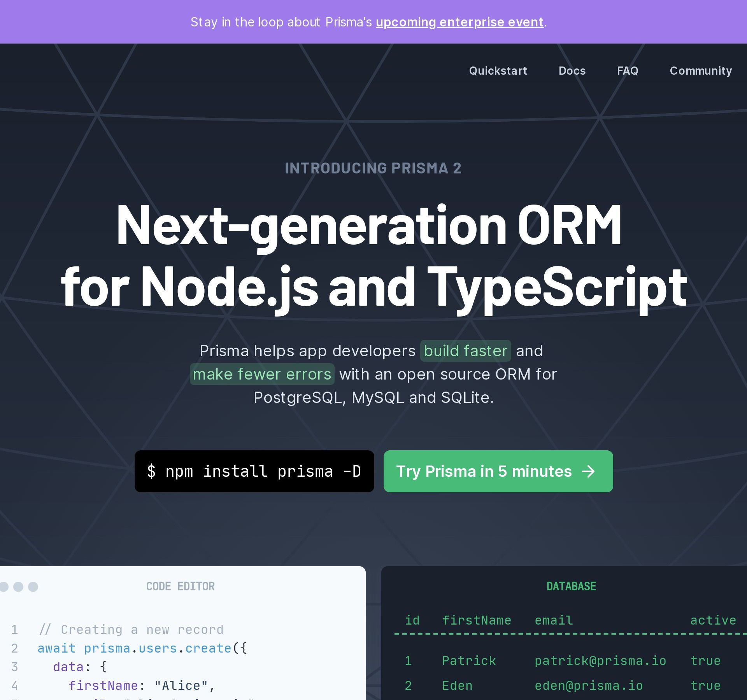
Task: Select the patrick@prisma.io email cell
Action: 600,661
